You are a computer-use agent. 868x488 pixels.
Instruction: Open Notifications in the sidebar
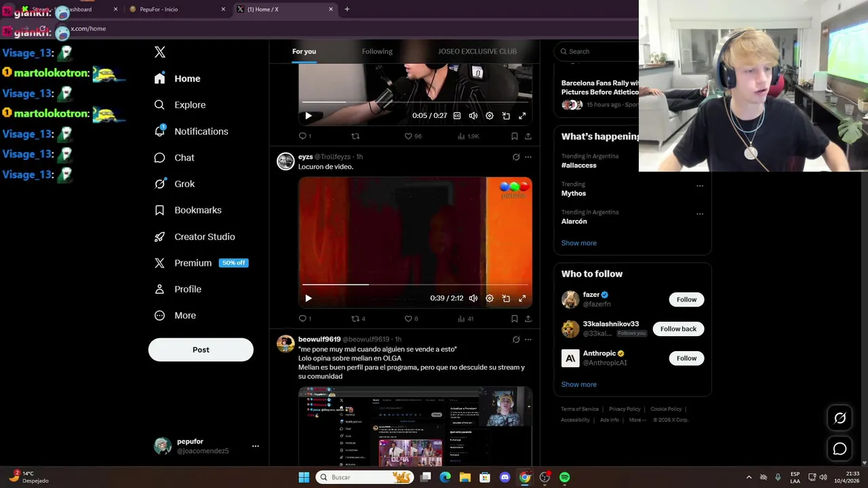pos(191,131)
